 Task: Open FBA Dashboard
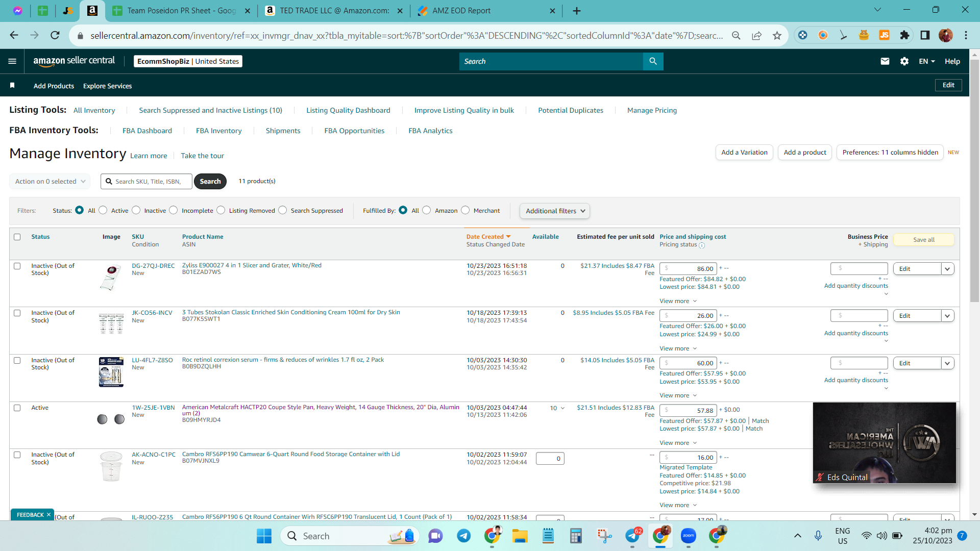point(147,131)
